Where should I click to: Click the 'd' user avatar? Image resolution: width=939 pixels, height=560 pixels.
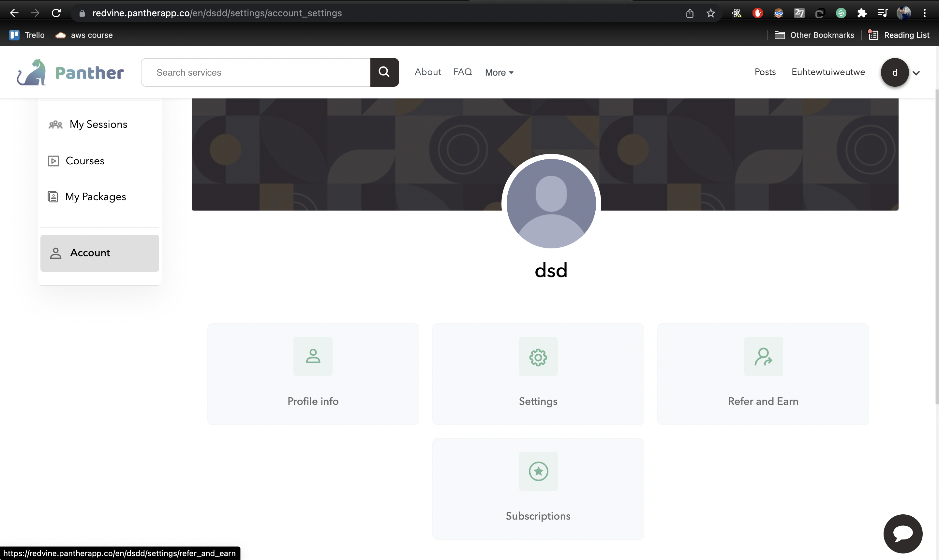coord(894,72)
